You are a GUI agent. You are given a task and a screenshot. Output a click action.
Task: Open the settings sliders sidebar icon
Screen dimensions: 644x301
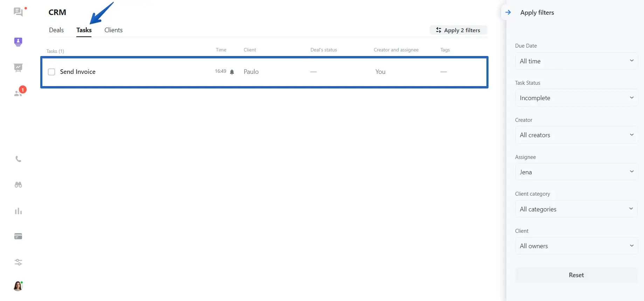tap(18, 262)
